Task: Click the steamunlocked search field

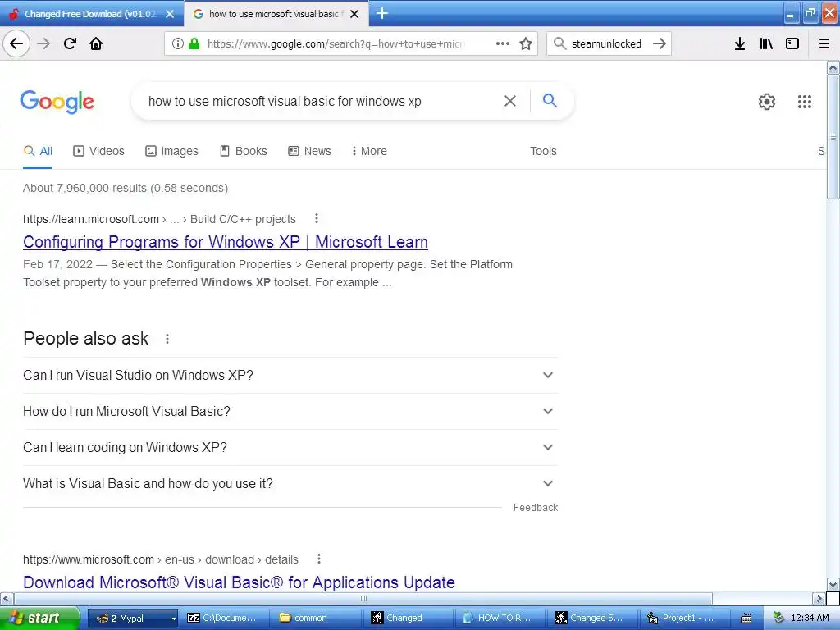Action: (x=606, y=43)
